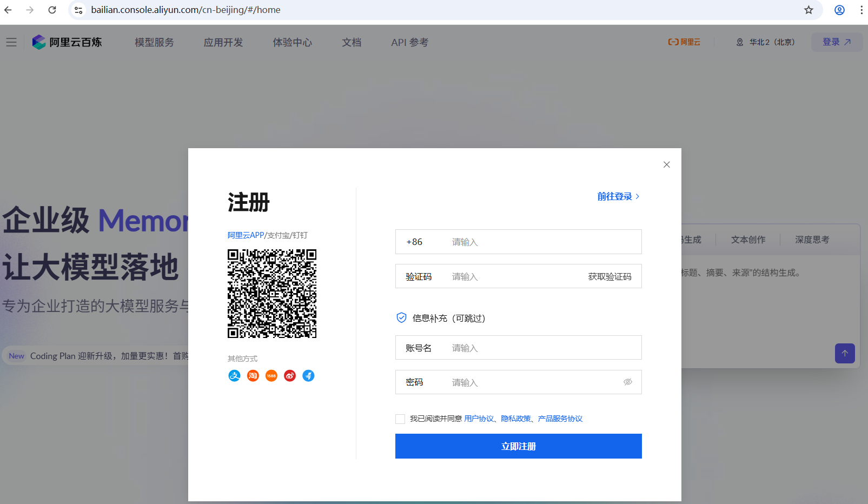Click 获取验证码 to request code
Image resolution: width=868 pixels, height=504 pixels.
(x=609, y=277)
